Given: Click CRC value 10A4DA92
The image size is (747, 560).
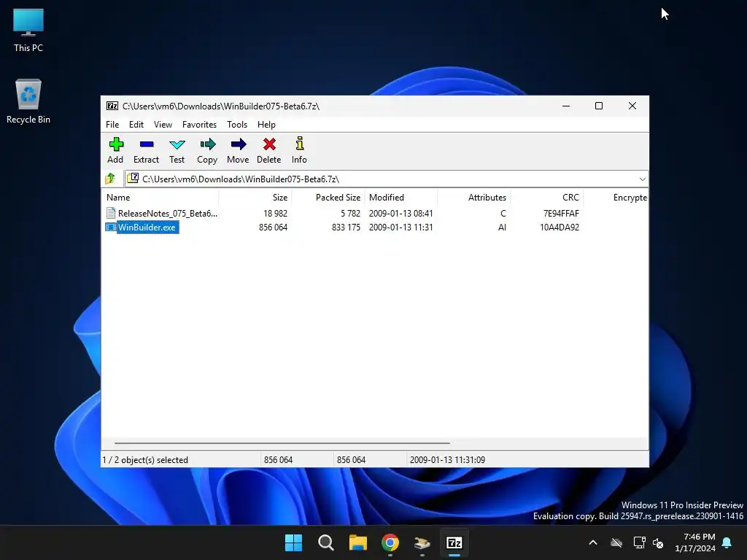Looking at the screenshot, I should 560,227.
